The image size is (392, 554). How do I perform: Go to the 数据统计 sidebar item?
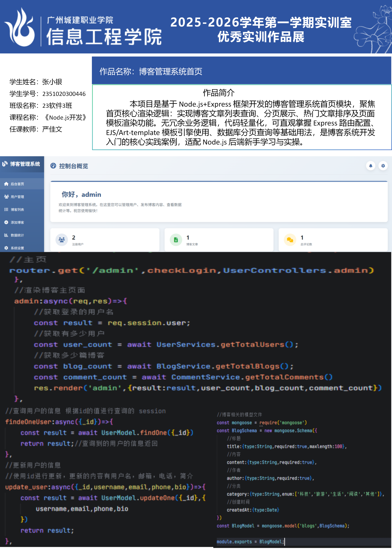(17, 235)
